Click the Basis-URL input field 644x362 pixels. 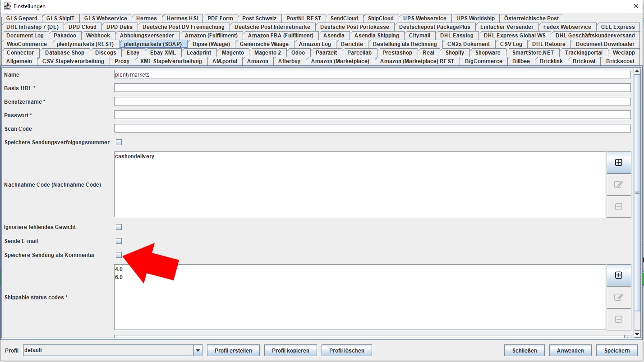pos(373,88)
